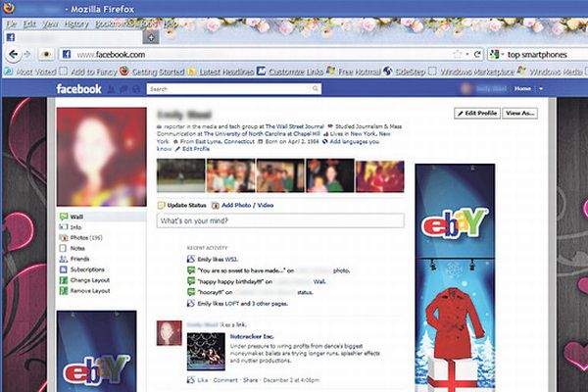Viewport: 588px width, 392px height.
Task: Click the search magnifier icon in Facebook
Action: [x=316, y=88]
